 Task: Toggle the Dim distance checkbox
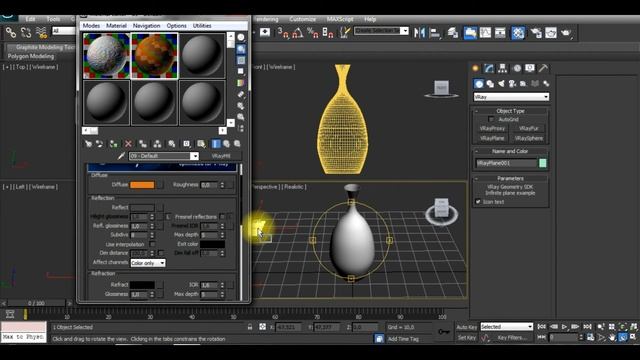pos(161,253)
